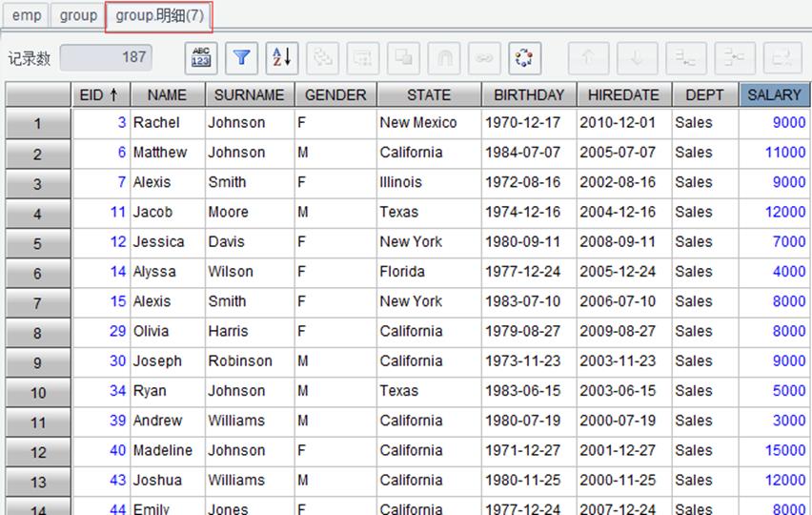
Task: Select row number 5 header
Action: pyautogui.click(x=38, y=243)
